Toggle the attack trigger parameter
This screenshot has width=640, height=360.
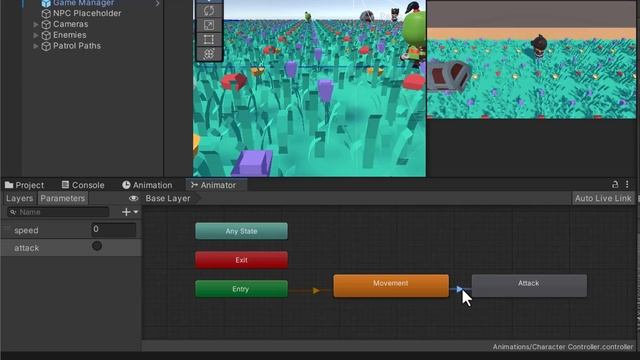(97, 246)
